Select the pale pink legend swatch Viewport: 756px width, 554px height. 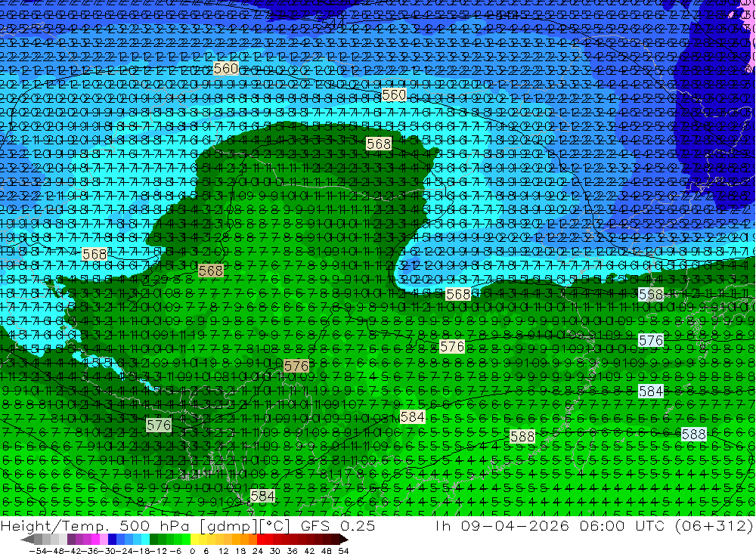tap(104, 540)
